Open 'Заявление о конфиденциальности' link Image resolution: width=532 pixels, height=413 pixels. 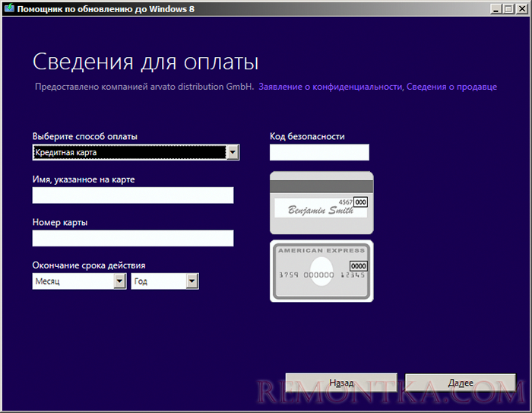point(331,87)
